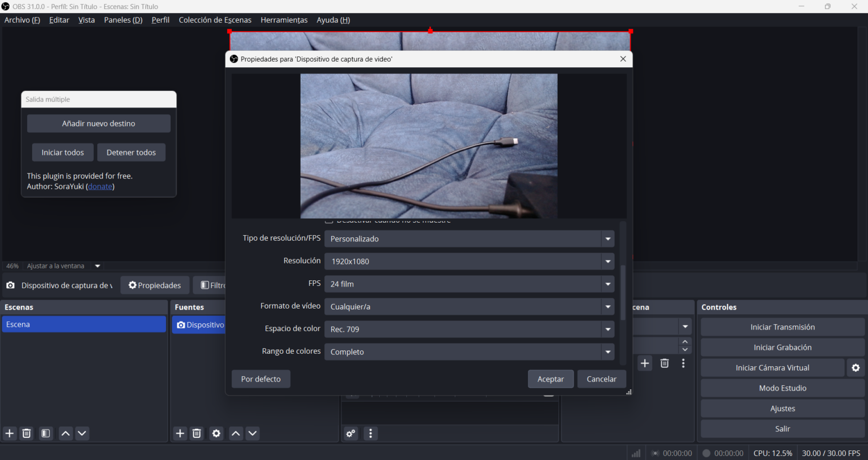Screen dimensions: 868x460
Task: Open advanced audio properties gears icon
Action: pyautogui.click(x=351, y=433)
